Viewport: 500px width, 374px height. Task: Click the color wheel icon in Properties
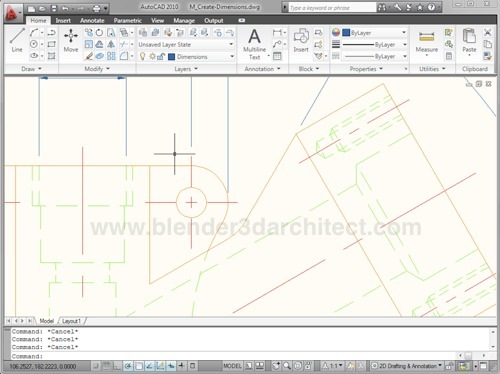click(336, 32)
